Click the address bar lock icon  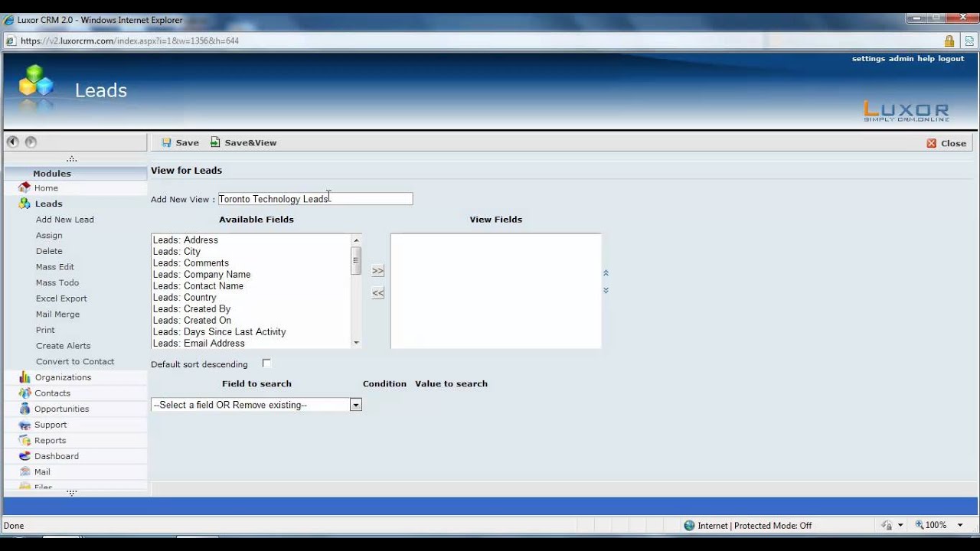949,41
